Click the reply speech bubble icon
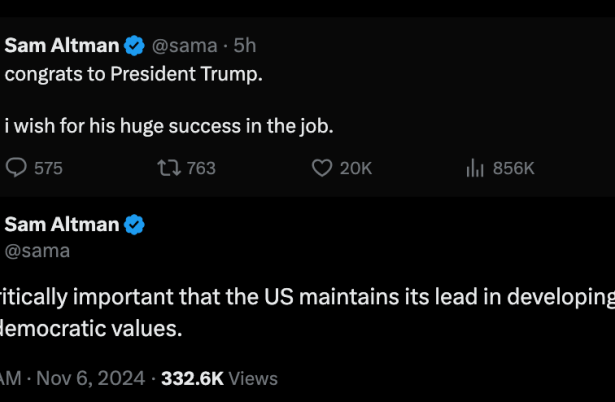This screenshot has width=615, height=402. point(16,168)
